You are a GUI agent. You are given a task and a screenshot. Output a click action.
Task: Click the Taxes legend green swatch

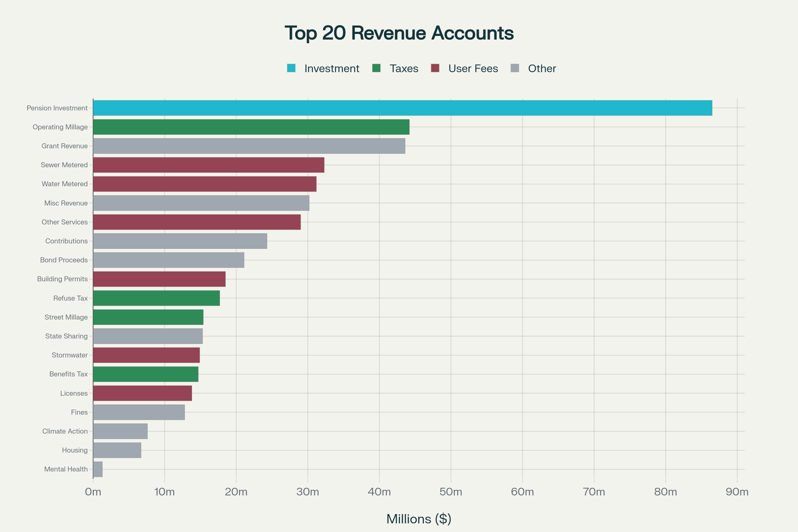(376, 68)
